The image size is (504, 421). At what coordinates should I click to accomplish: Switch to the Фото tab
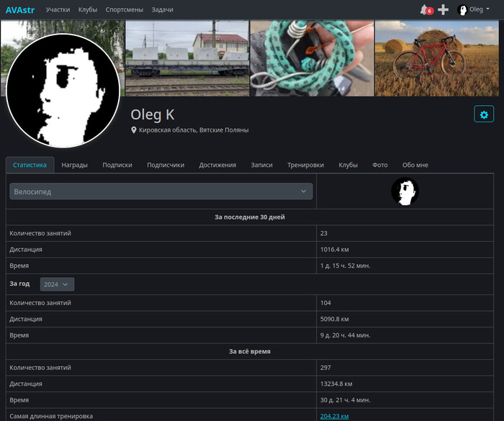(380, 165)
